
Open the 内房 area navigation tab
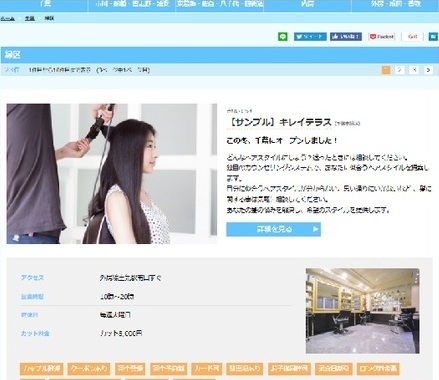[307, 5]
